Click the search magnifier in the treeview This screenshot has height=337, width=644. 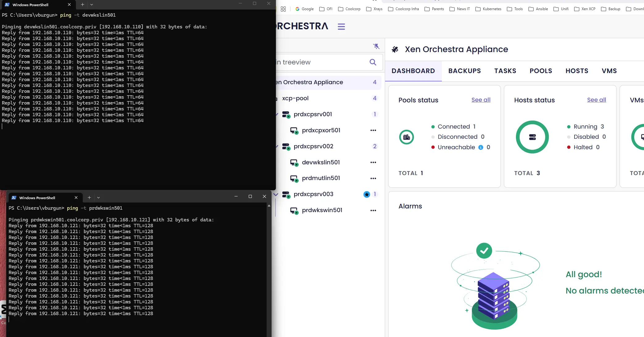click(x=373, y=62)
